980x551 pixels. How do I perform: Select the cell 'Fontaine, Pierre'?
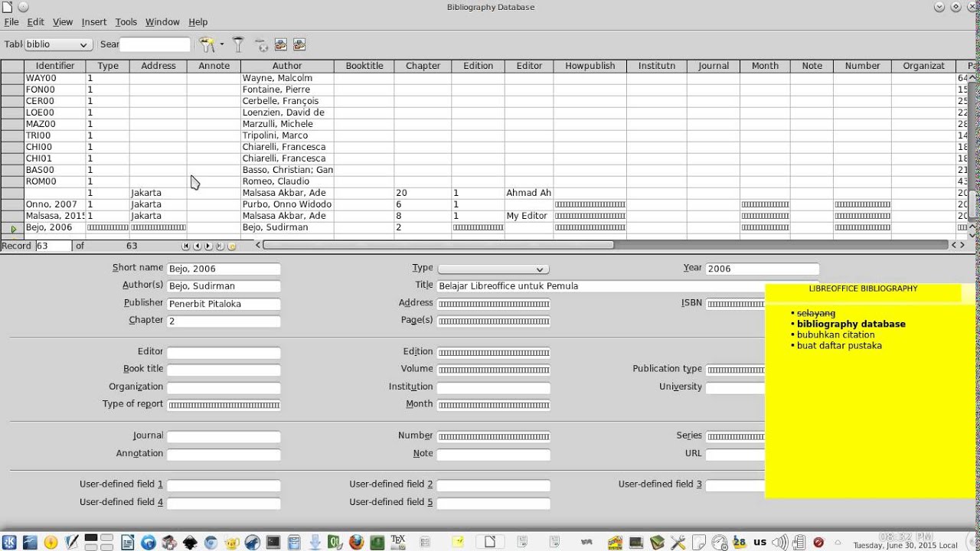[287, 90]
